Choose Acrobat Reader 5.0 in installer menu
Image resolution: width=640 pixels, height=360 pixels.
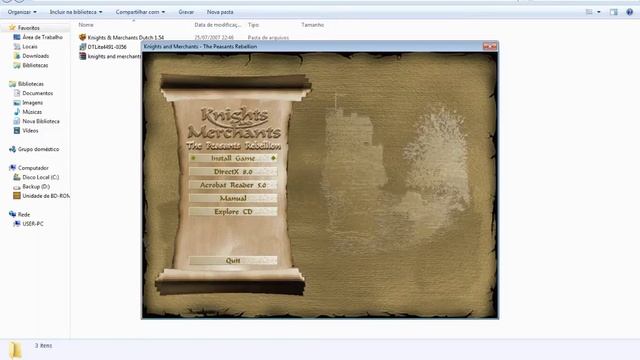click(233, 185)
